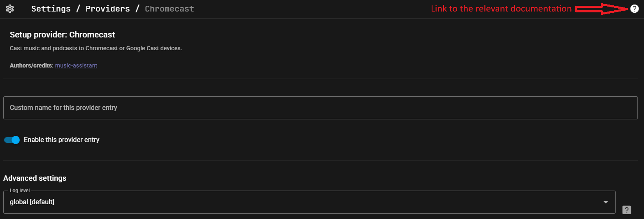This screenshot has width=644, height=219.
Task: Click the settings gear icon
Action: tap(10, 9)
